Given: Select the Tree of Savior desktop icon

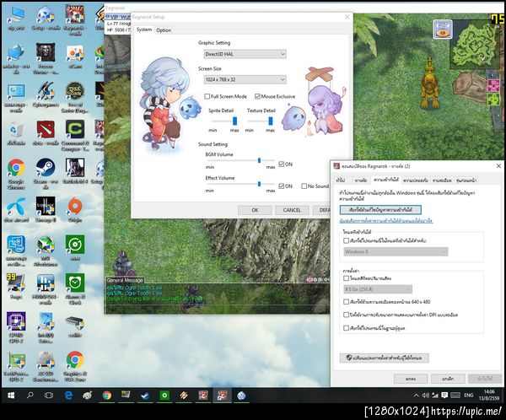Looking at the screenshot, I should 75,97.
